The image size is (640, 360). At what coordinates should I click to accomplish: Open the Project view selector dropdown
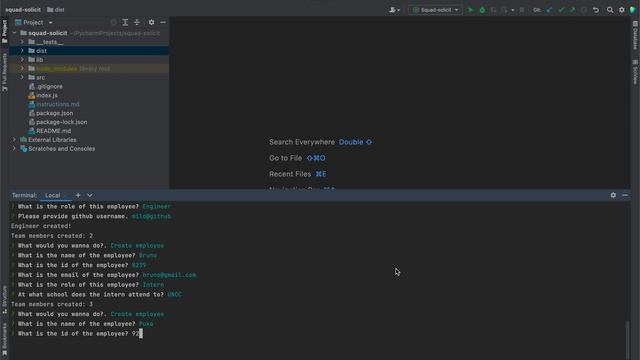pyautogui.click(x=34, y=22)
